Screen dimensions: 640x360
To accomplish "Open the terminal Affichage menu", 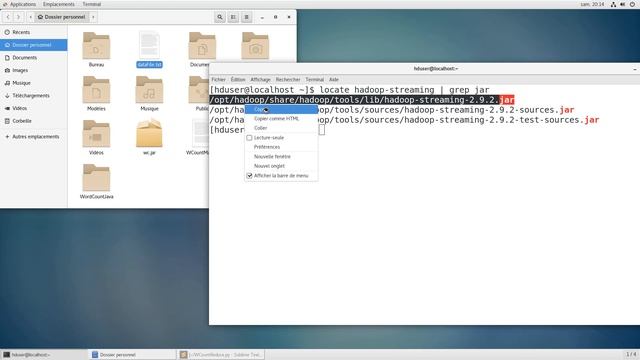I will (260, 80).
